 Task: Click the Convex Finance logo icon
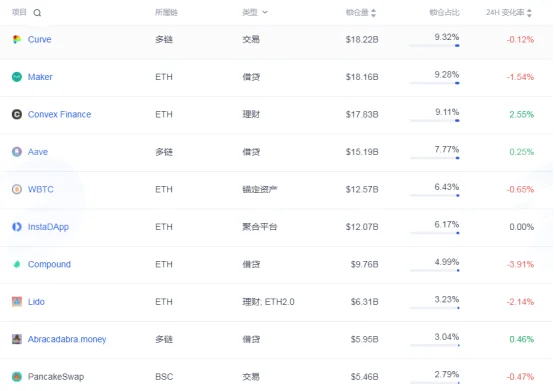coord(17,114)
